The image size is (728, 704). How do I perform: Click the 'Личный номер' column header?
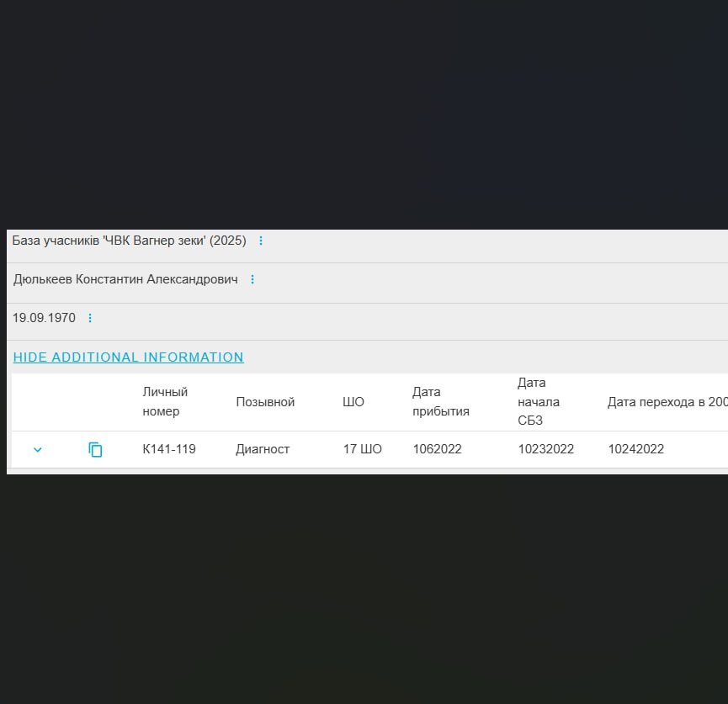tap(165, 401)
